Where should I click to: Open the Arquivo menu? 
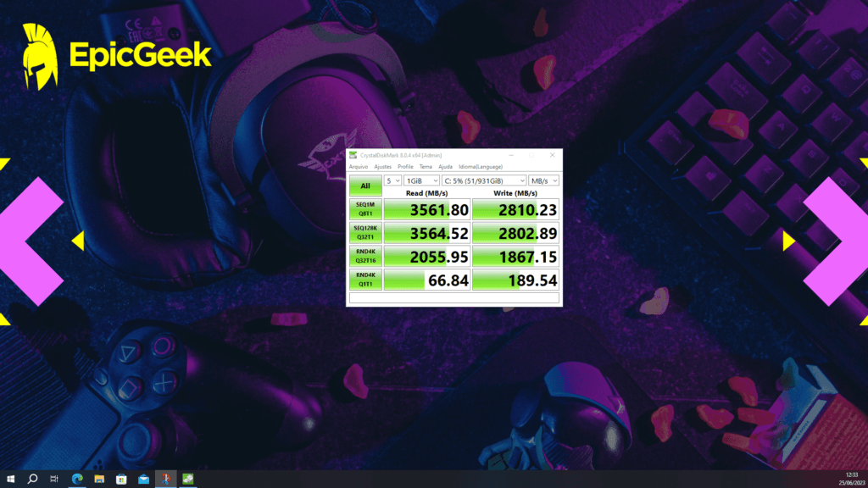[359, 167]
